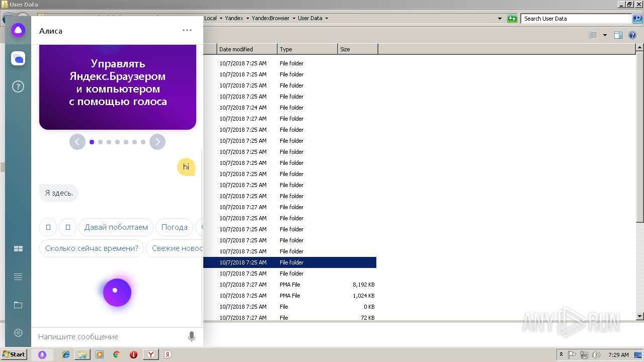Open the Windows Start button
Image resolution: width=644 pixels, height=362 pixels.
[14, 354]
